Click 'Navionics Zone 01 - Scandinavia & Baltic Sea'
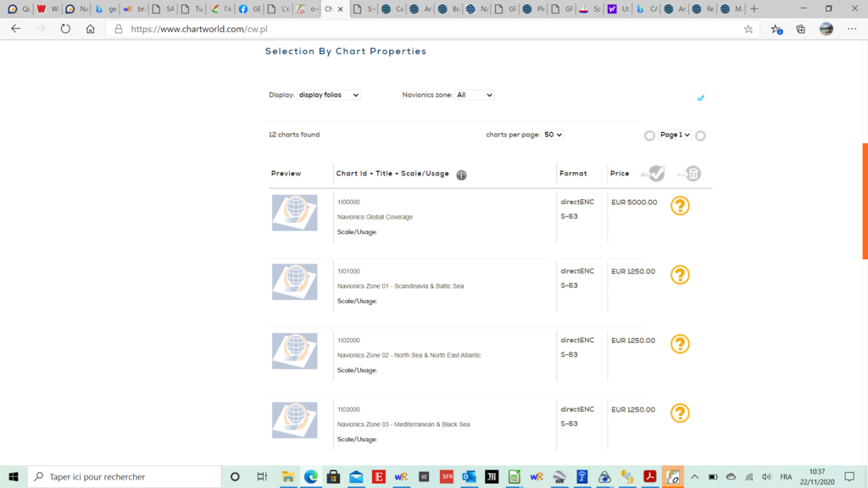The width and height of the screenshot is (868, 488). [400, 286]
